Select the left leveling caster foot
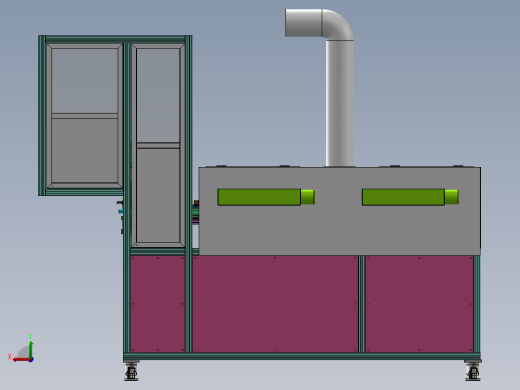The width and height of the screenshot is (520, 390). pyautogui.click(x=131, y=371)
